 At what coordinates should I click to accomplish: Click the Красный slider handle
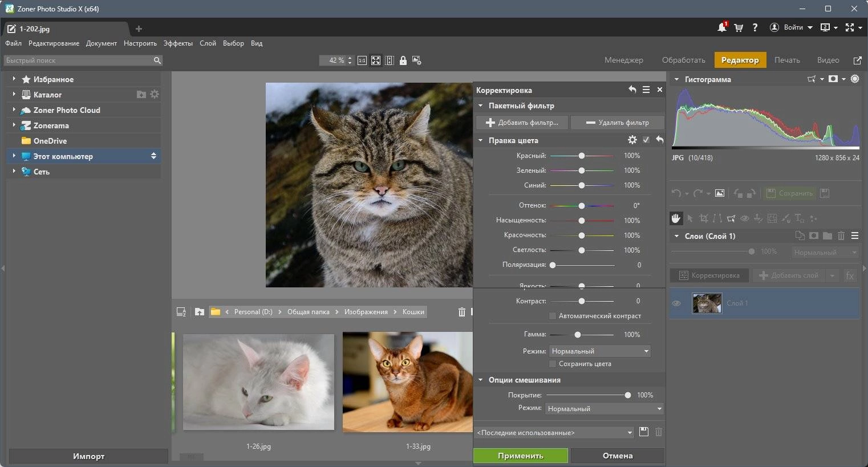[x=582, y=156]
